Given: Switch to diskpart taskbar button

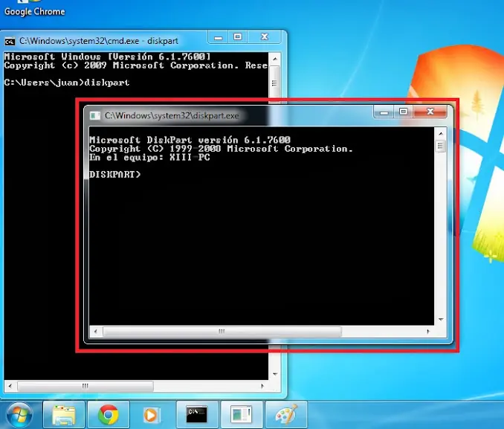Looking at the screenshot, I should coord(241,415).
